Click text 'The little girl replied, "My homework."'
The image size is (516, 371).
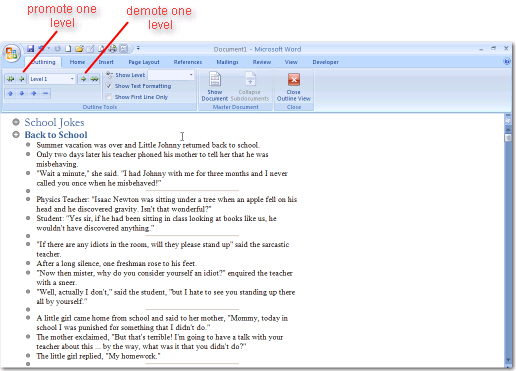(98, 356)
